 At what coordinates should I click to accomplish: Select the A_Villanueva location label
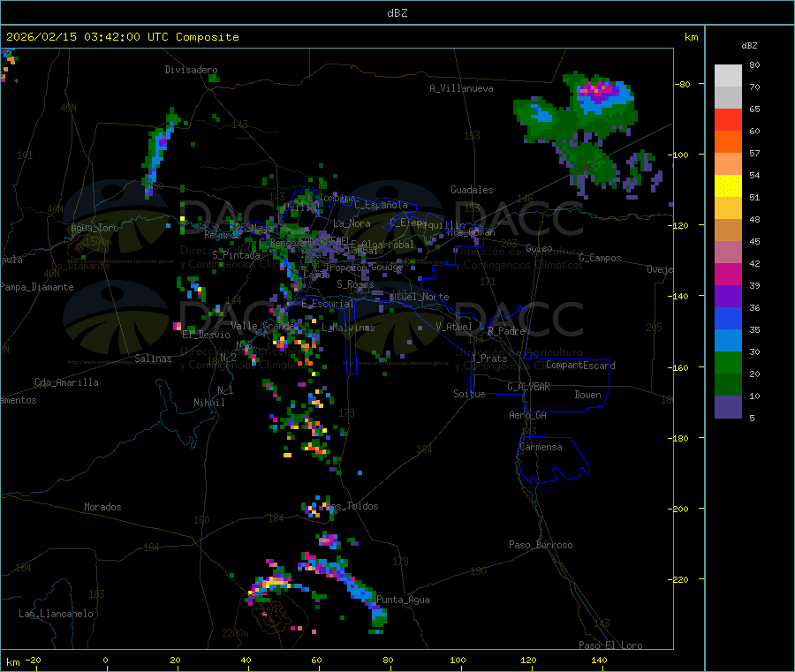coord(461,88)
